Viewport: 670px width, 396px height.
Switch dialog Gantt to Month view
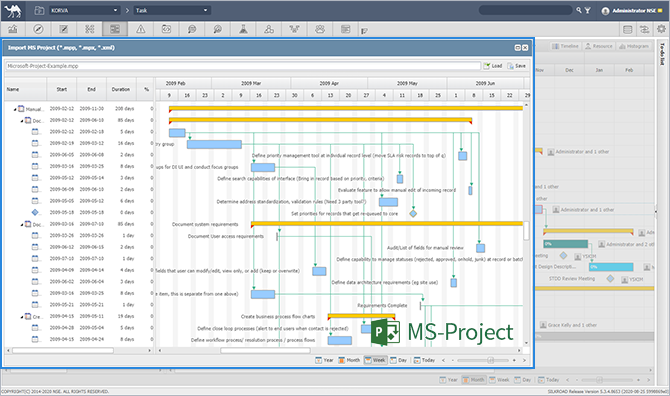point(349,360)
